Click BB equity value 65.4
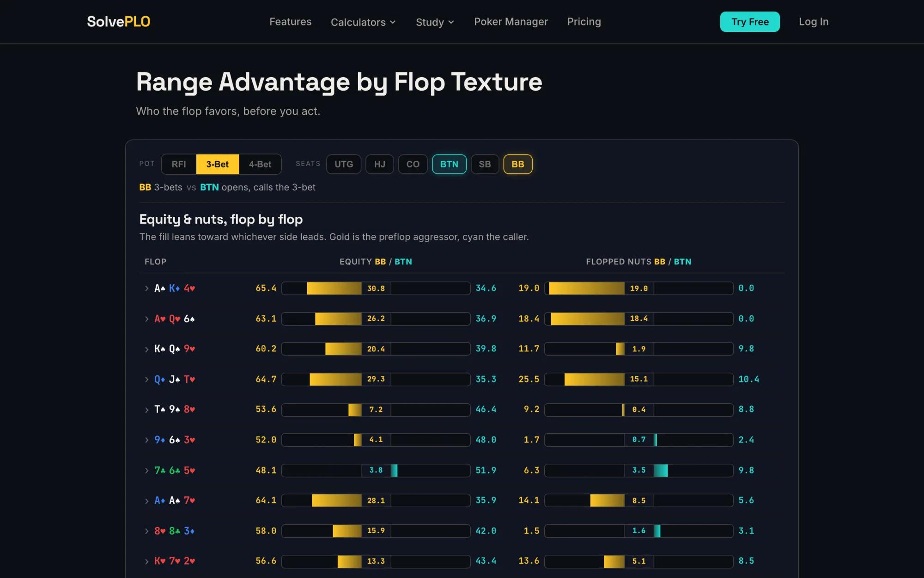The height and width of the screenshot is (578, 924). coord(266,288)
